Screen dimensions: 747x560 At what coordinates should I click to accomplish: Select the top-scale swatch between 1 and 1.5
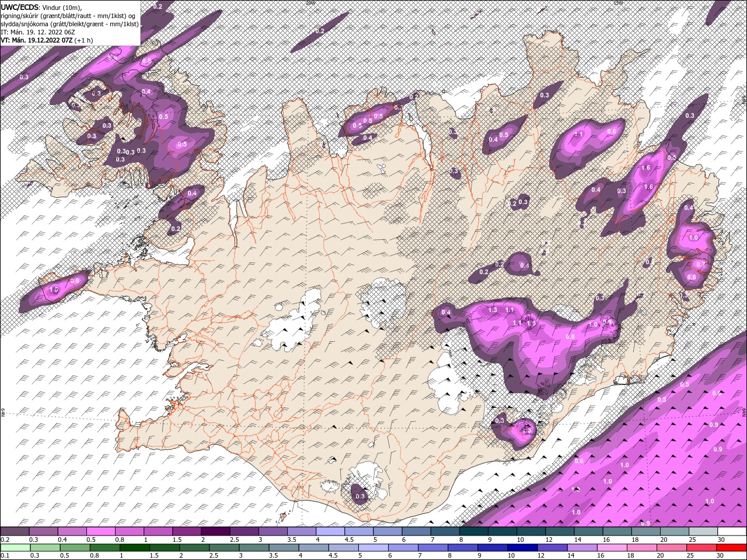(x=158, y=531)
